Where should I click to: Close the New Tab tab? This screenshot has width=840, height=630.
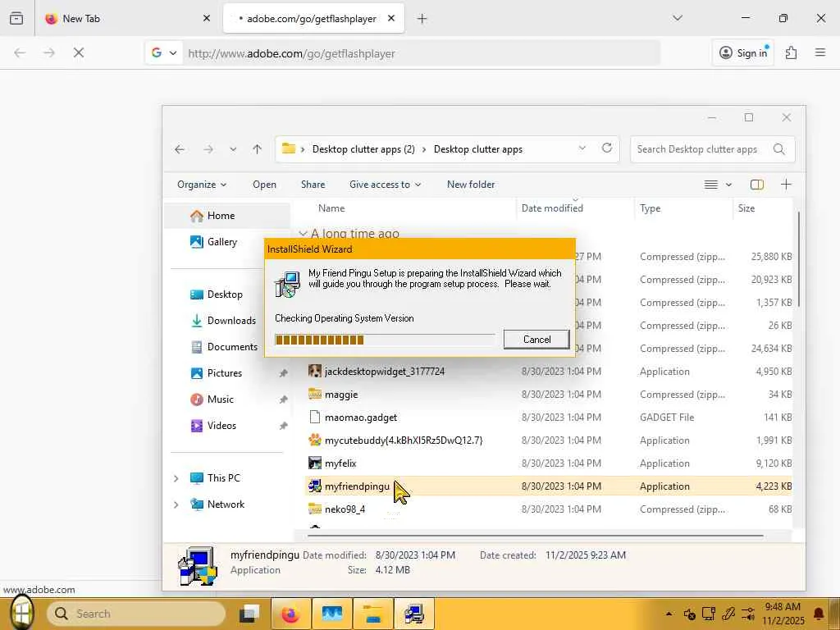(207, 18)
